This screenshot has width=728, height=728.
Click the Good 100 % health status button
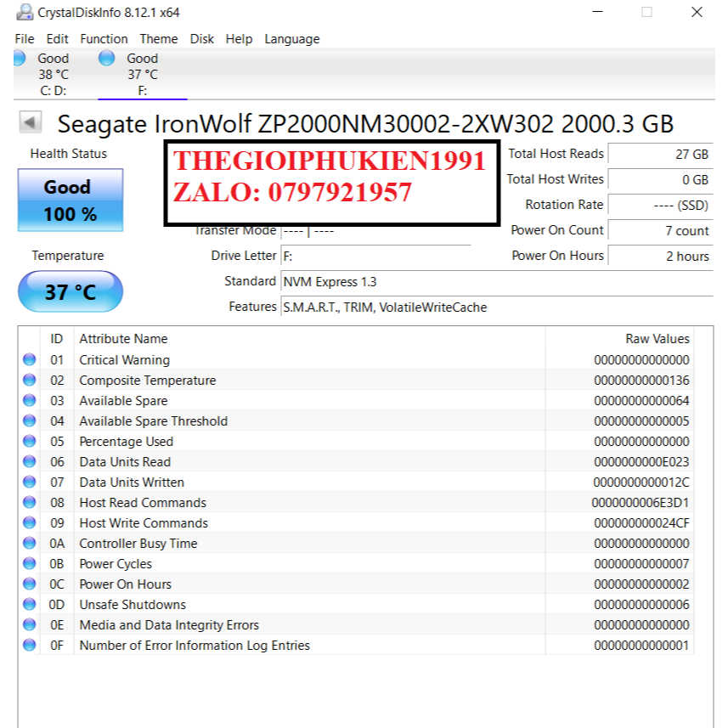click(70, 200)
